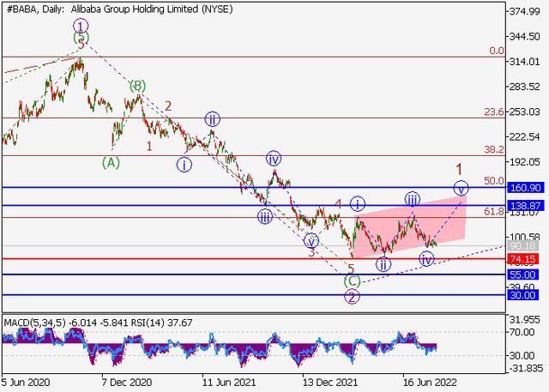549x392 pixels.
Task: Select the brown 5 label above (C)
Action: click(351, 268)
